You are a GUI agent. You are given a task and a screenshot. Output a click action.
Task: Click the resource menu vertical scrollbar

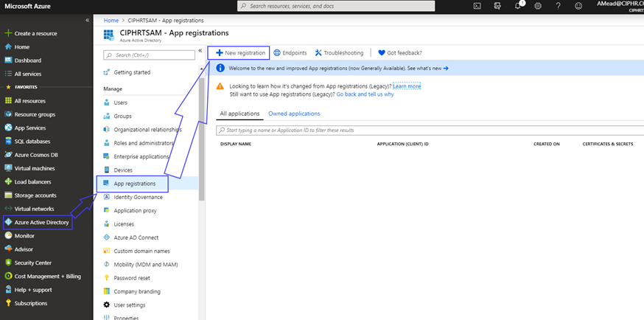point(202,139)
